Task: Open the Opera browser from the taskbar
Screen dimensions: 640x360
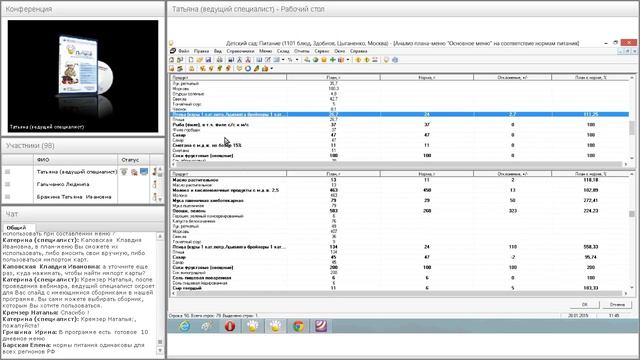Action: point(230,326)
